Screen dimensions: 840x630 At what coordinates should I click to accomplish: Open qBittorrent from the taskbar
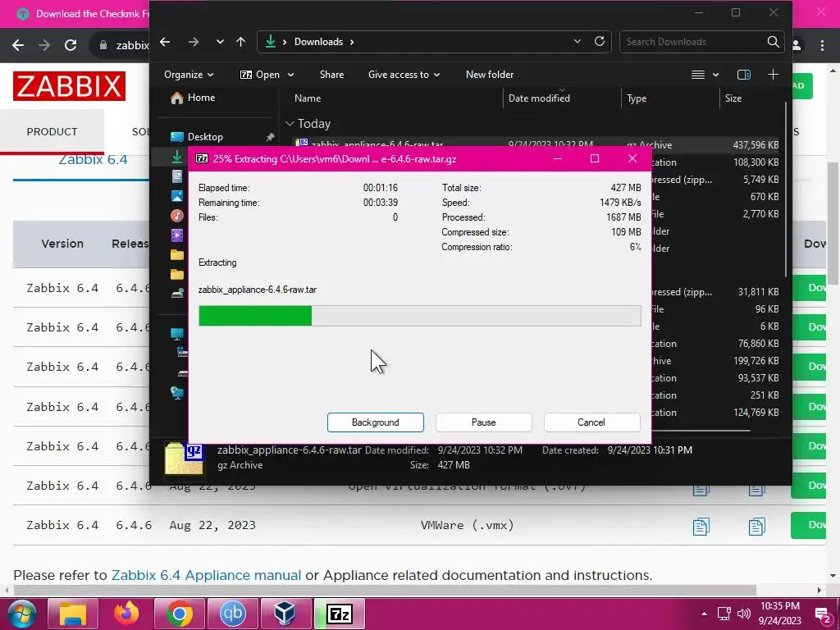232,614
